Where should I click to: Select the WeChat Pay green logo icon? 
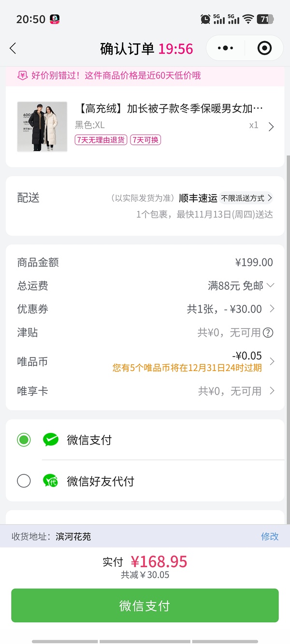[51, 440]
